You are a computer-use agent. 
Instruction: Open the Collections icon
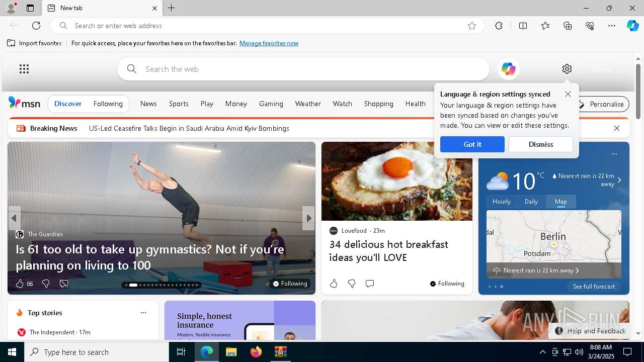click(568, 26)
